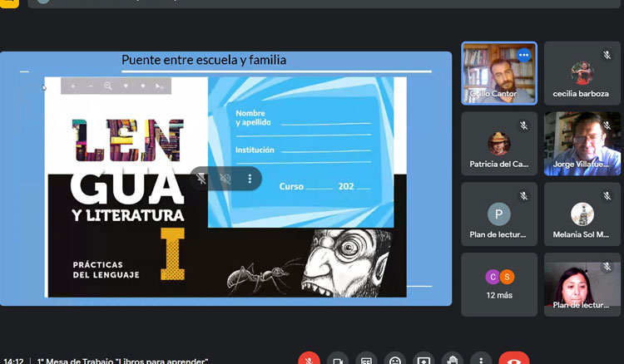Click the present screen button
Viewport: 624px width, 364px height.
[423, 359]
